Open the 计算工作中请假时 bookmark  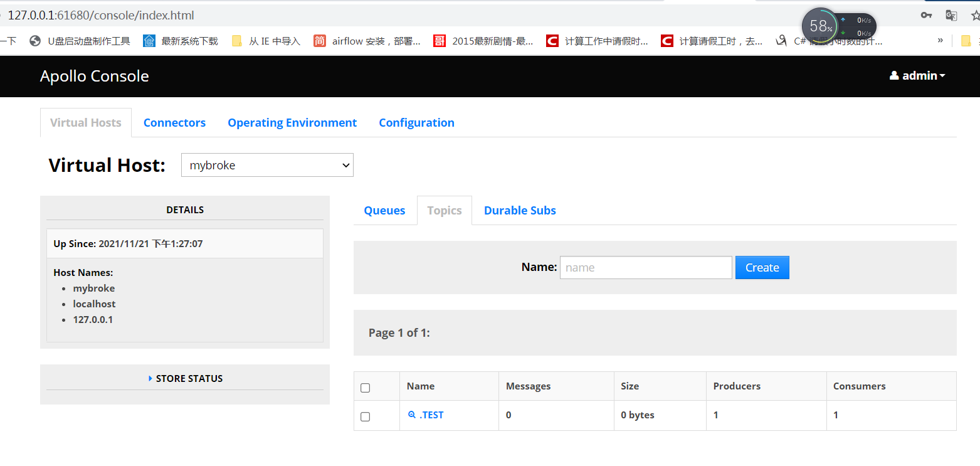(598, 41)
